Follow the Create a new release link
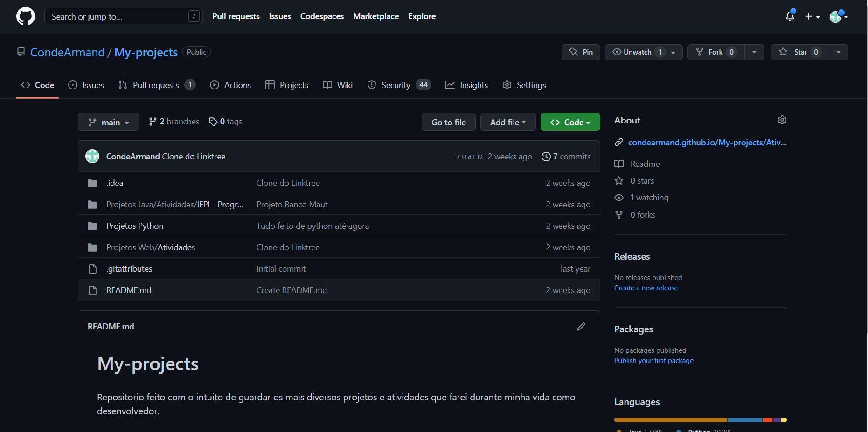This screenshot has width=868, height=432. [646, 288]
